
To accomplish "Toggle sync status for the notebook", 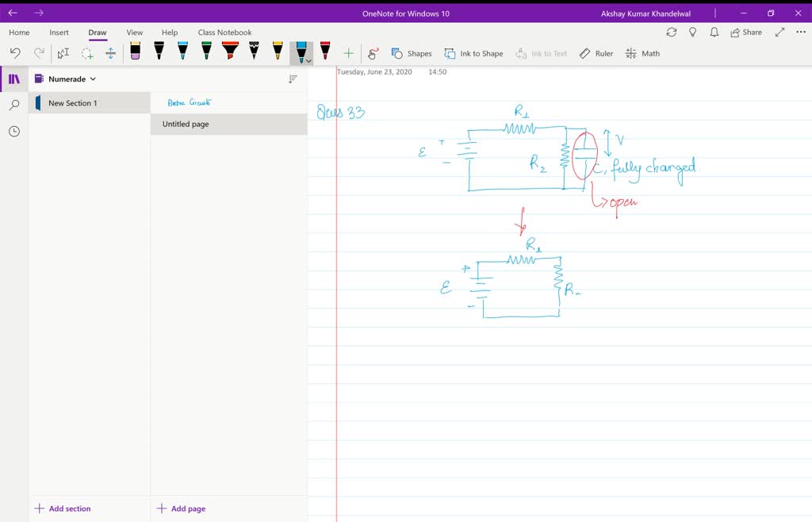I will [672, 32].
